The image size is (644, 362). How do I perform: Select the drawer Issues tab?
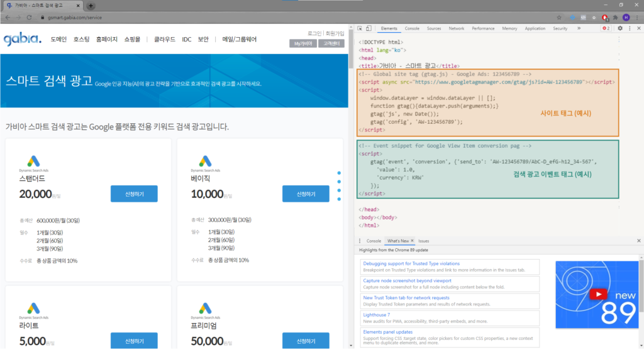tap(423, 241)
